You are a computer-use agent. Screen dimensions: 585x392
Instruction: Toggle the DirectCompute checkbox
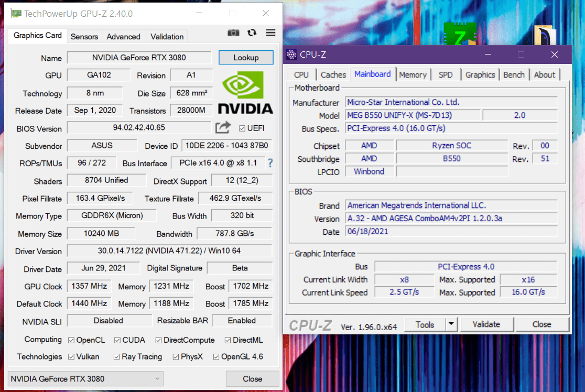(158, 340)
